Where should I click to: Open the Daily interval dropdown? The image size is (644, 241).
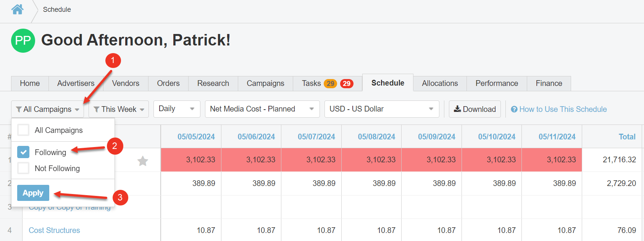pyautogui.click(x=177, y=109)
